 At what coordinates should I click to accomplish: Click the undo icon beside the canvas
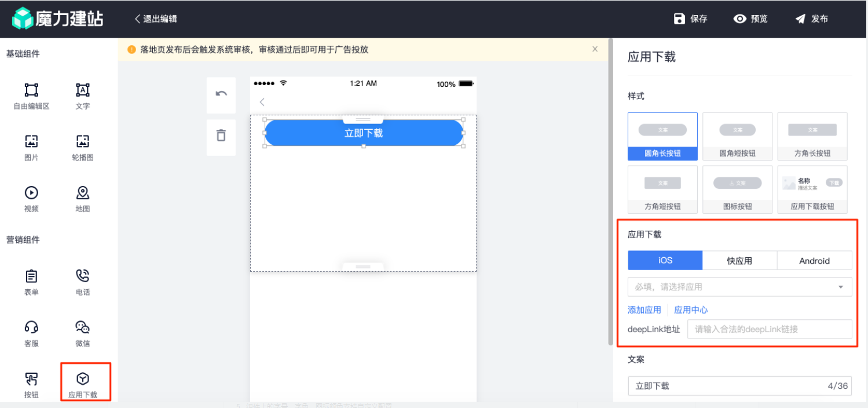coord(221,95)
